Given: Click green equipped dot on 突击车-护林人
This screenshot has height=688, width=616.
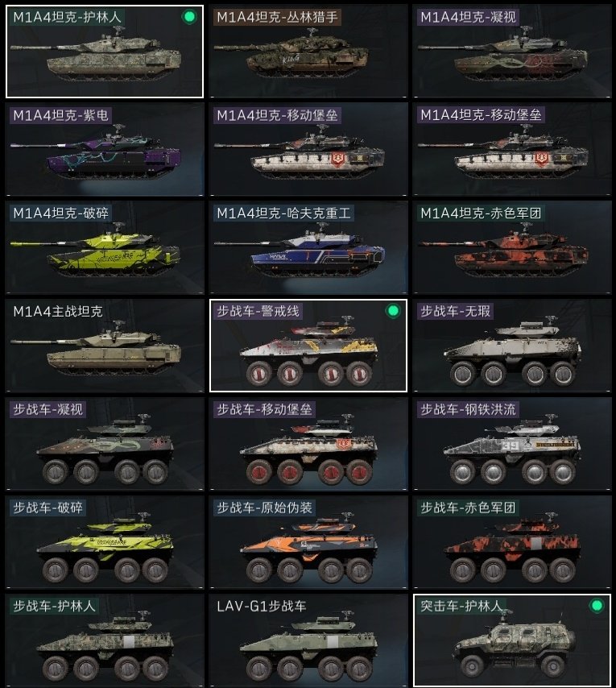Looking at the screenshot, I should pyautogui.click(x=596, y=606).
